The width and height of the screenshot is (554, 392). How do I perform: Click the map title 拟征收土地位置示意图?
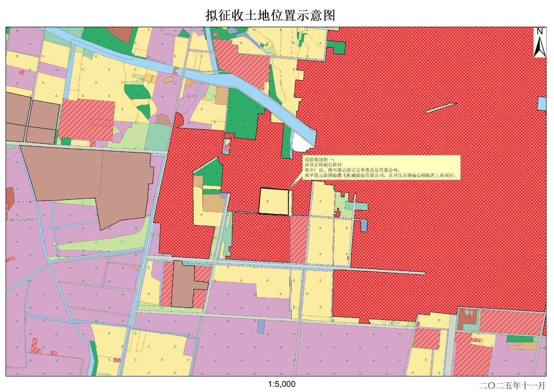(270, 16)
